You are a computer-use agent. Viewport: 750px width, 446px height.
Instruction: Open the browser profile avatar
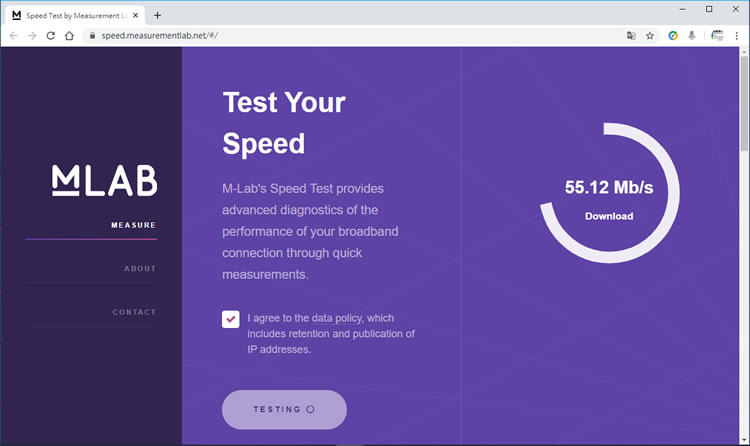[717, 35]
